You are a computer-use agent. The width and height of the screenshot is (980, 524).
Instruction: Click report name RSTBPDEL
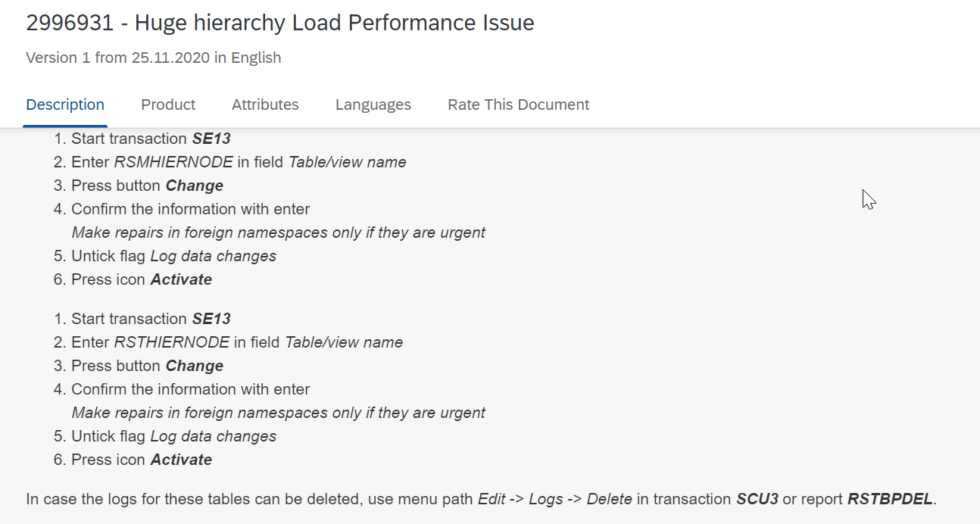[x=888, y=499]
